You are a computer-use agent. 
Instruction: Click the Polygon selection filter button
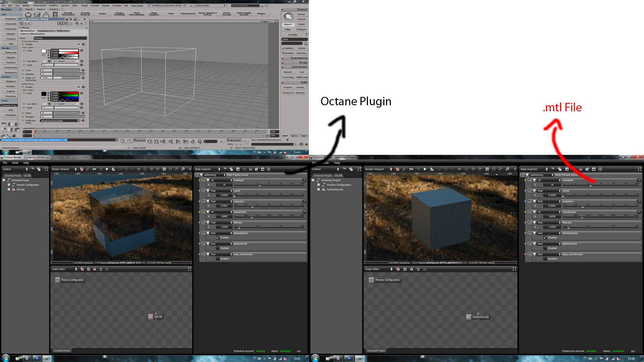pyautogui.click(x=301, y=29)
